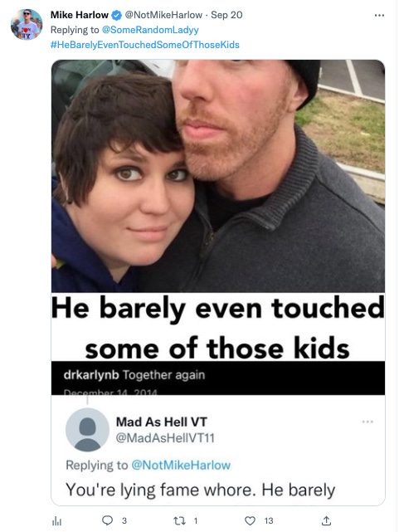Open the #HeBarelyEvenTouchedSomeOfThoseKids hashtag

(145, 45)
